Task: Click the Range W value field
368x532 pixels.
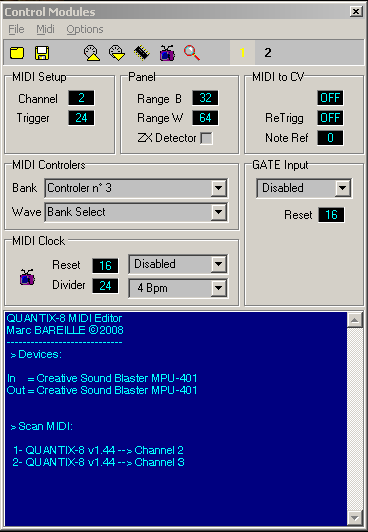Action: (x=206, y=118)
